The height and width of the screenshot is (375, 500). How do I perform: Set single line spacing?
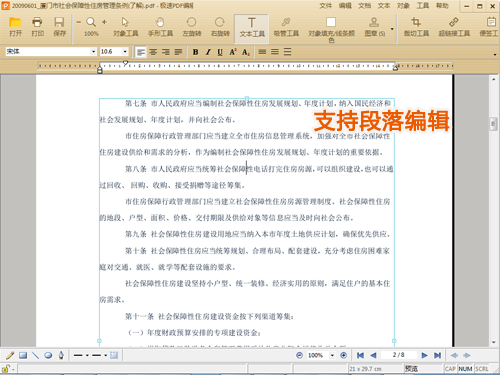point(263,52)
